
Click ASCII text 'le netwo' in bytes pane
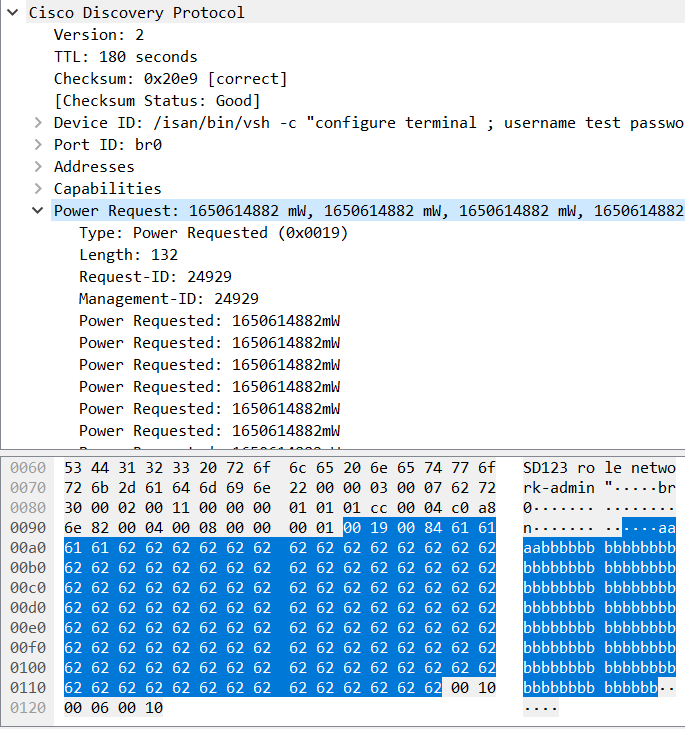[640, 468]
